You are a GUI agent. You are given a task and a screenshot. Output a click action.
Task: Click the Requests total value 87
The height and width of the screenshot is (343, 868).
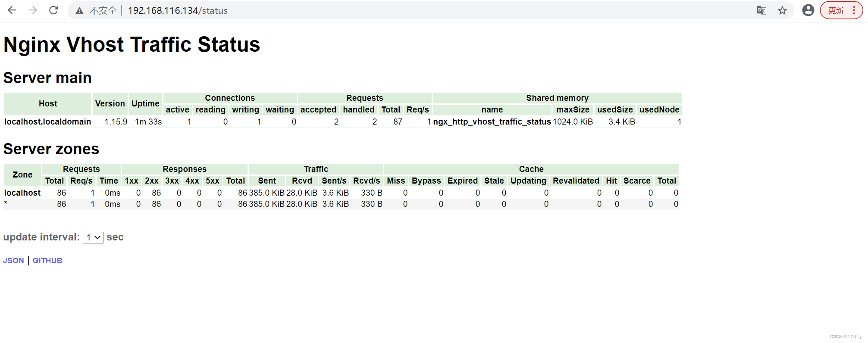click(398, 122)
